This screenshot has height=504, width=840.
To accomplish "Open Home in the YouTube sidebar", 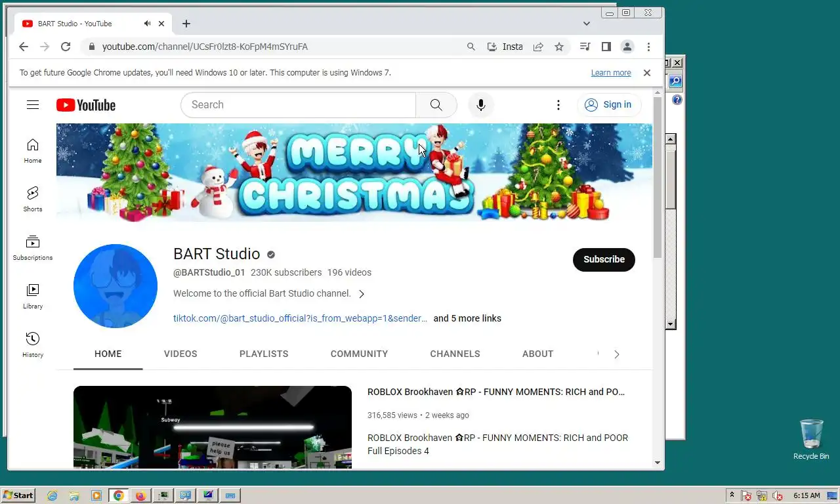I will click(x=33, y=151).
